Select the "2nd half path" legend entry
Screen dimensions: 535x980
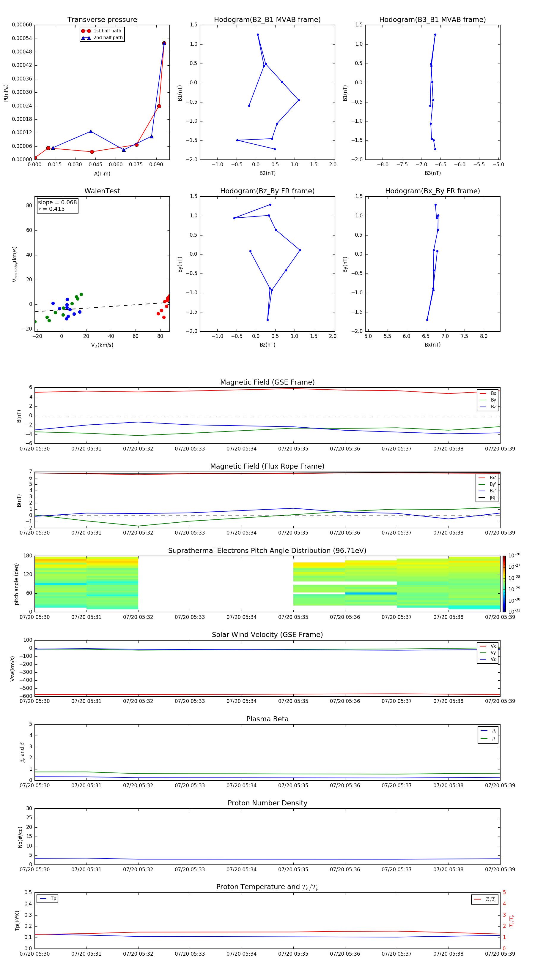tap(102, 38)
